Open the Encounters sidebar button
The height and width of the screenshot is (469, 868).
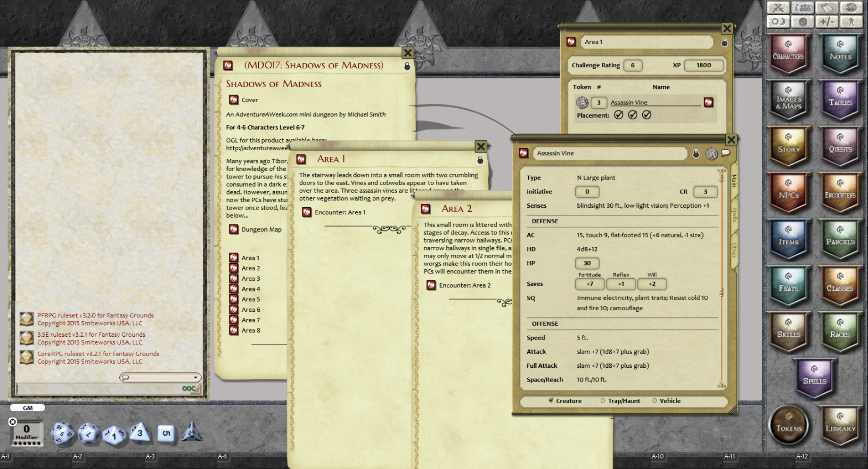pyautogui.click(x=840, y=194)
